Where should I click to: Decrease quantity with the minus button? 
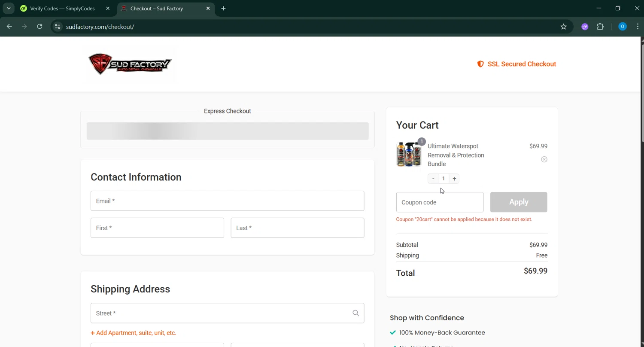click(x=433, y=179)
